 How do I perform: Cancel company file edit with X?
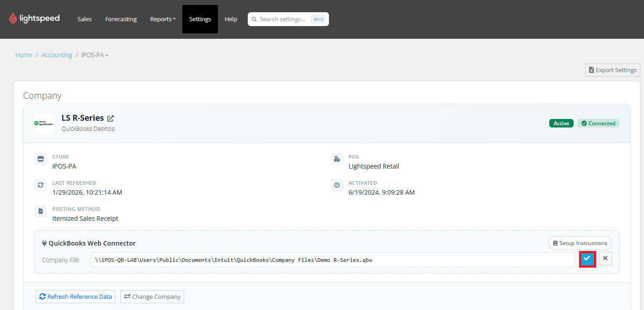[605, 259]
